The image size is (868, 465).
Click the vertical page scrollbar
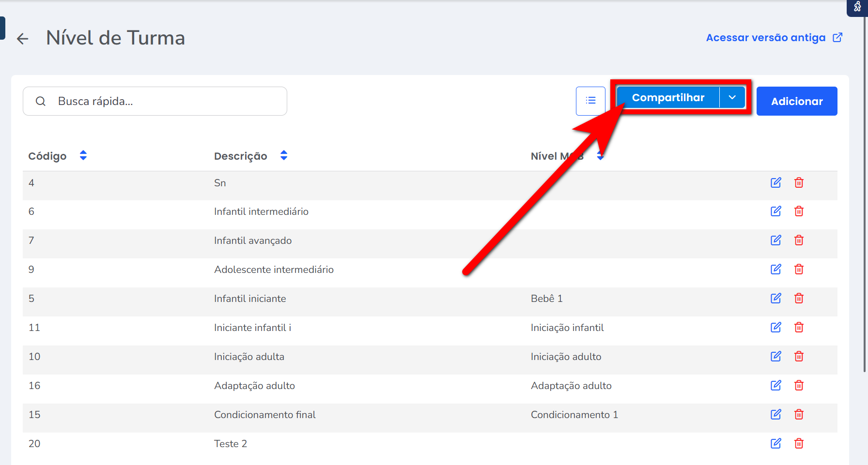[x=865, y=194]
